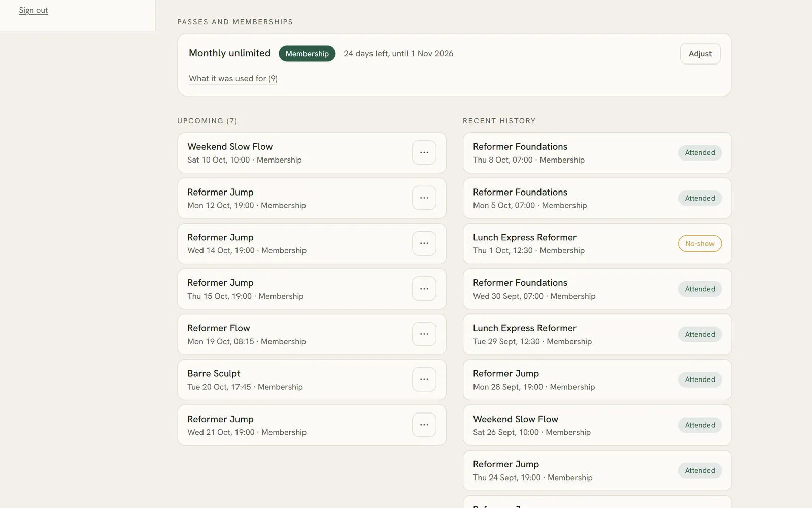Click Attended badge for Reformer Jump Mon 28 Sept

(699, 379)
